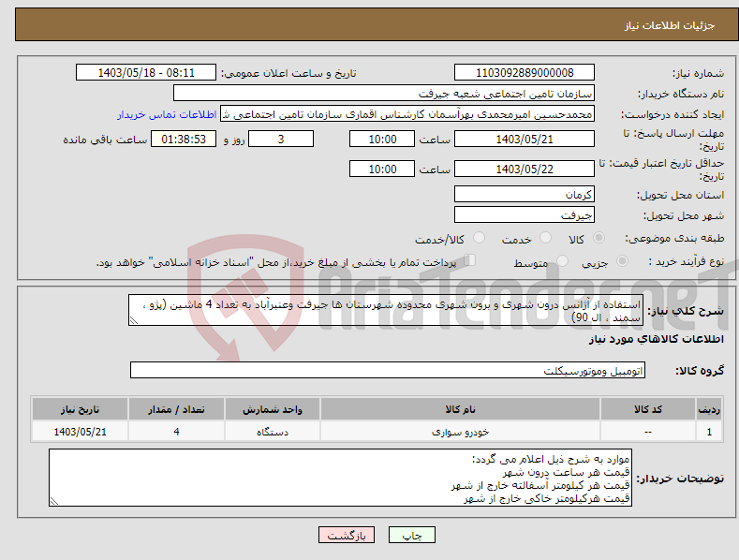
Task: Click the نام کالا column header
Action: (460, 409)
